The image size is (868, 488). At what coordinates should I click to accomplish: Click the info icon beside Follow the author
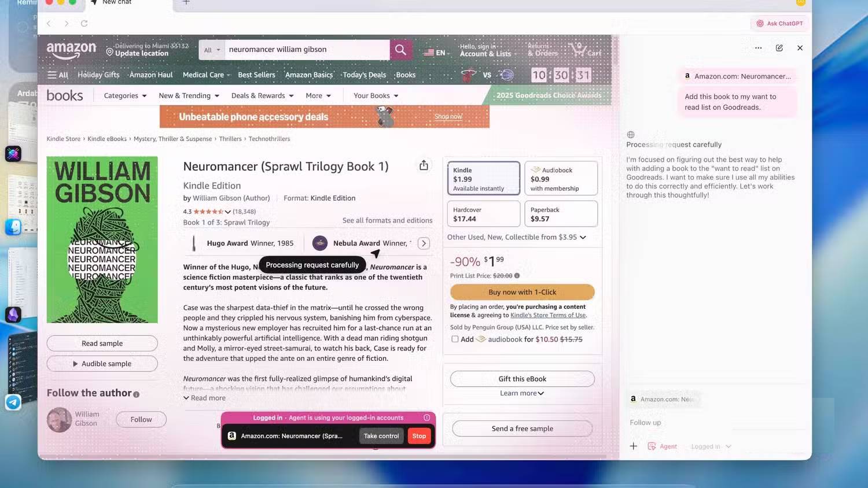click(x=137, y=394)
